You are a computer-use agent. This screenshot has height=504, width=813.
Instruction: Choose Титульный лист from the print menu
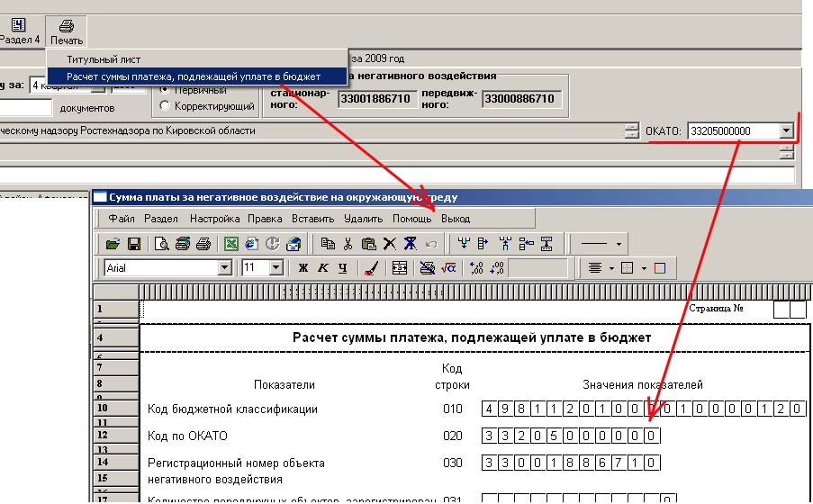pyautogui.click(x=104, y=59)
